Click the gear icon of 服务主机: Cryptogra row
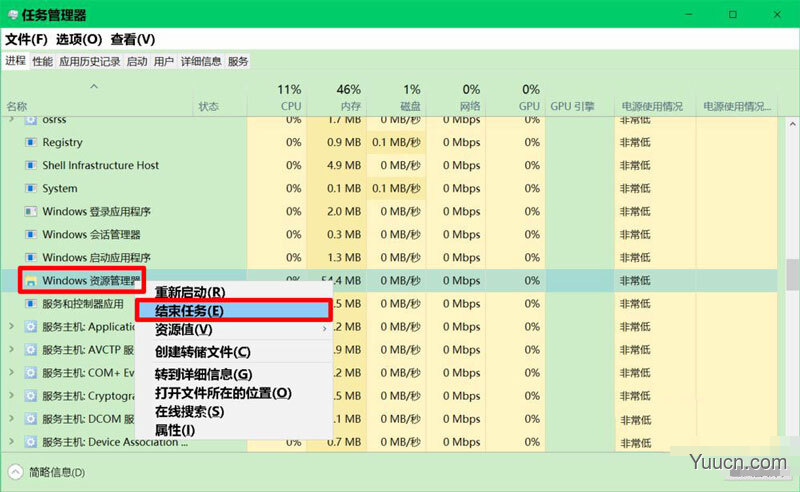This screenshot has width=800, height=492. pos(31,396)
